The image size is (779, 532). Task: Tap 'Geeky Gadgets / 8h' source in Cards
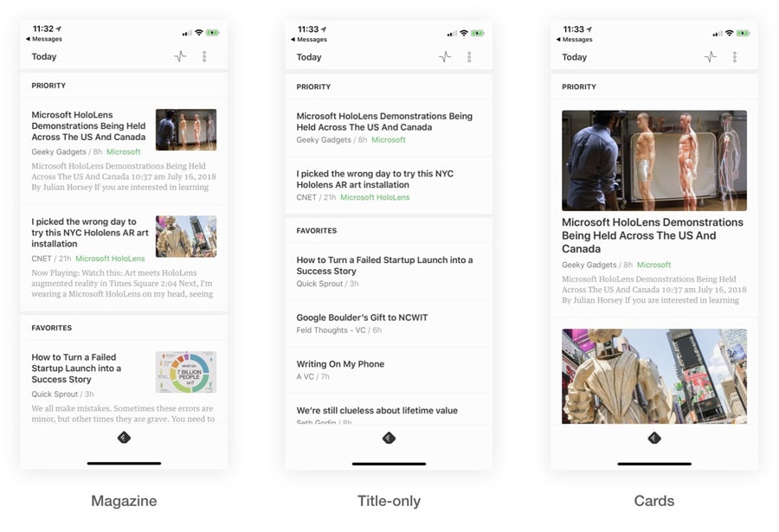coord(597,265)
